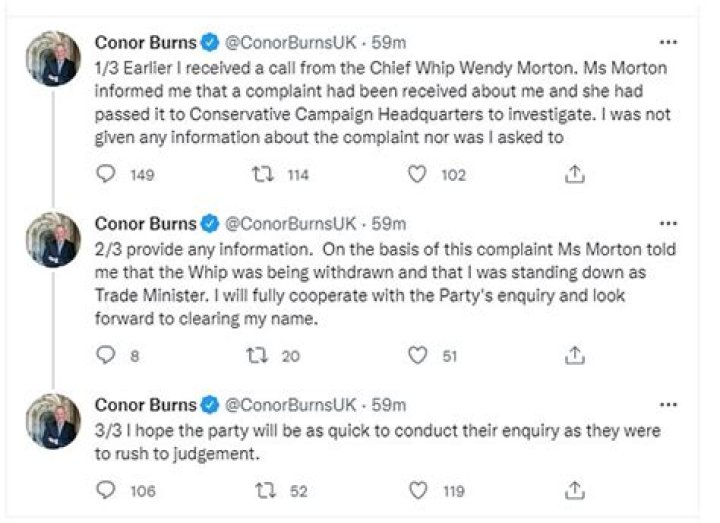The width and height of the screenshot is (720, 523).
Task: Reply to the 3/3 tweet
Action: click(106, 490)
